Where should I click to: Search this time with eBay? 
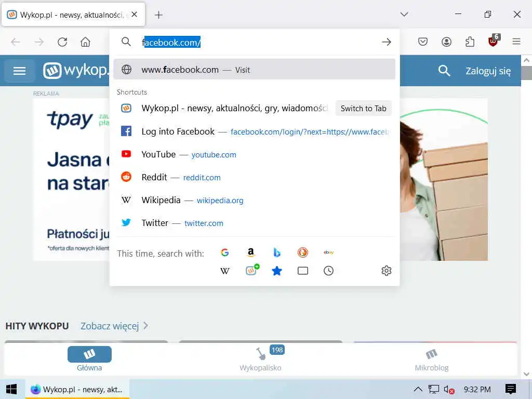coord(328,252)
